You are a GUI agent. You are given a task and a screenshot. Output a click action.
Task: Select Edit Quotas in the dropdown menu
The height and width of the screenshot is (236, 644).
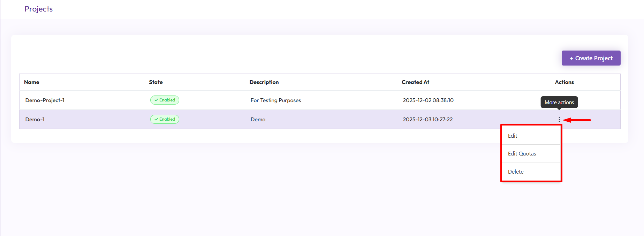(522, 154)
